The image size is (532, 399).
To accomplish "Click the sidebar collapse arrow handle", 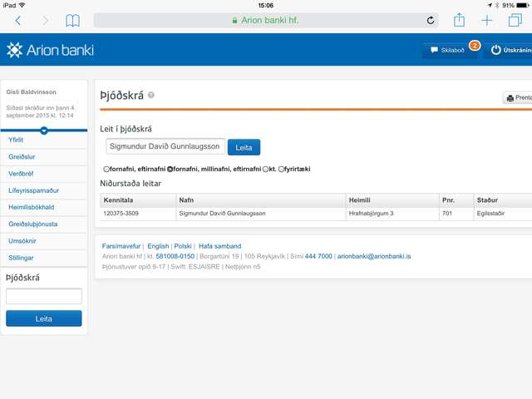I will coord(44,131).
